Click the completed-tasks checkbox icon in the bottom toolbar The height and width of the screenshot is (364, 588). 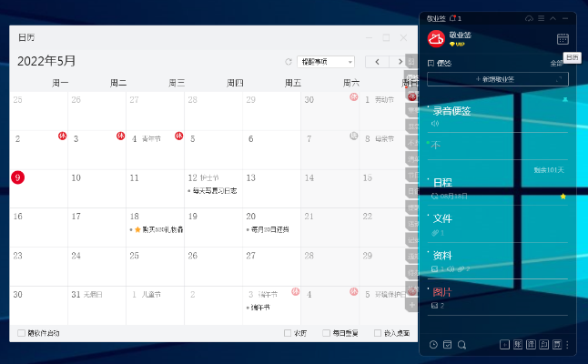[x=448, y=345]
